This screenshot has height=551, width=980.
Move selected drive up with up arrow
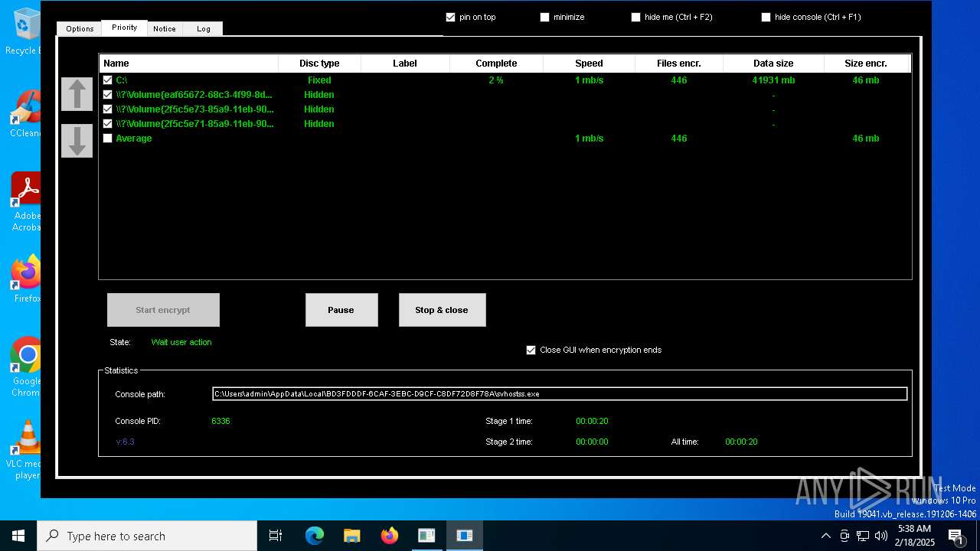77,94
